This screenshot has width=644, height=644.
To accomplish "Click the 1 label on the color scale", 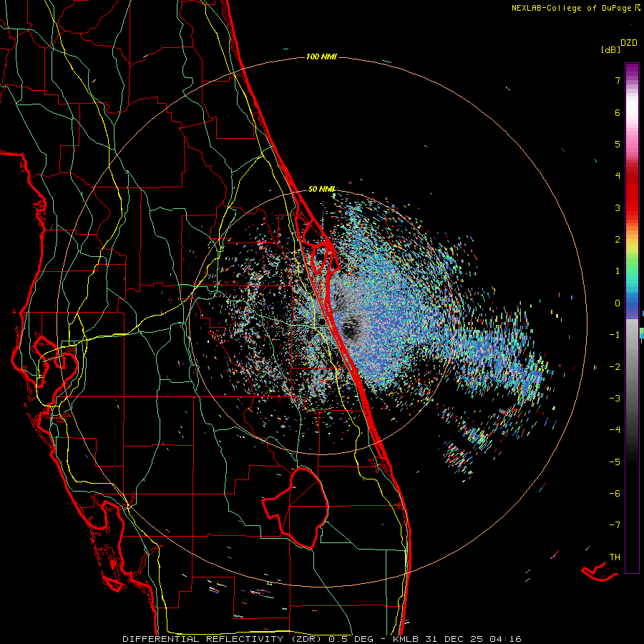I will (x=618, y=271).
